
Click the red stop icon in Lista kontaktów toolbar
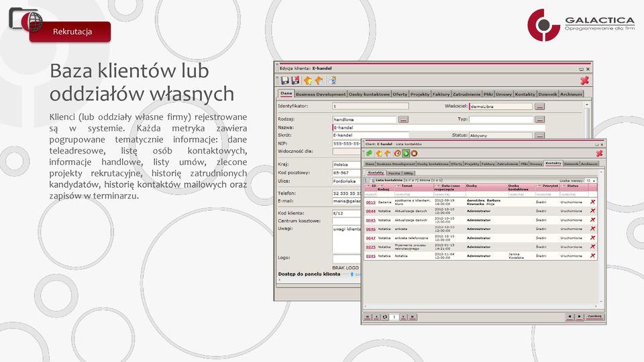tap(414, 153)
